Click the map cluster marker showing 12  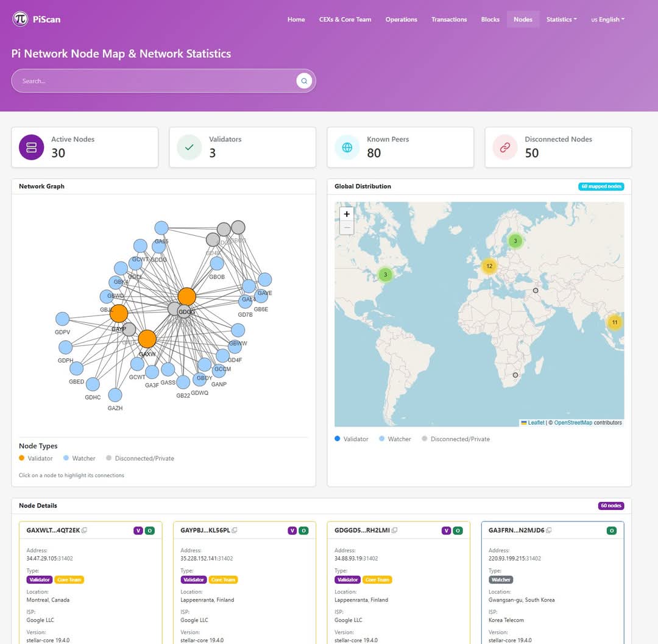tap(489, 266)
